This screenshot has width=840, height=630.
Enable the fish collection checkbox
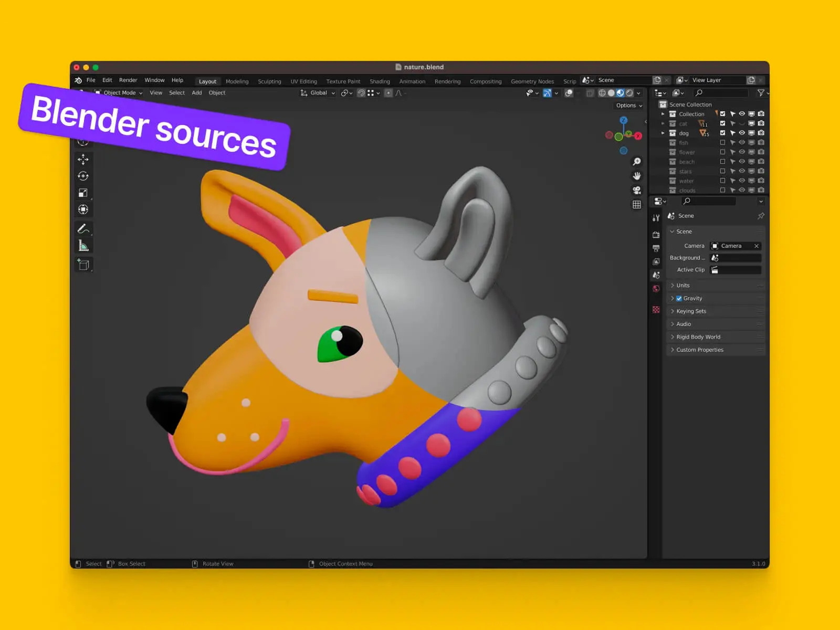click(722, 143)
